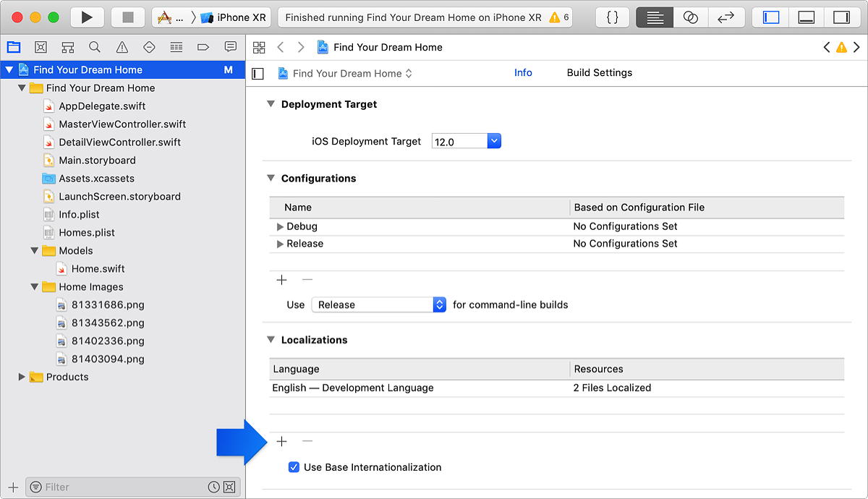
Task: Open the Breakpoint navigator
Action: tap(203, 47)
